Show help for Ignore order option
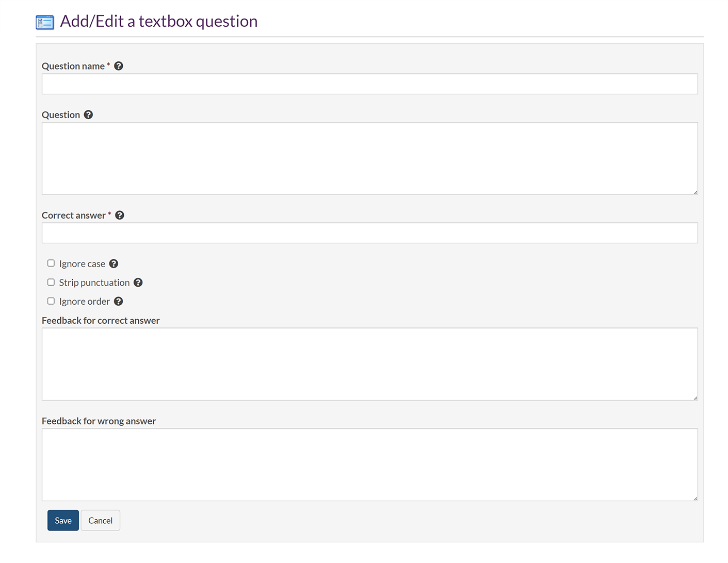 pos(119,301)
